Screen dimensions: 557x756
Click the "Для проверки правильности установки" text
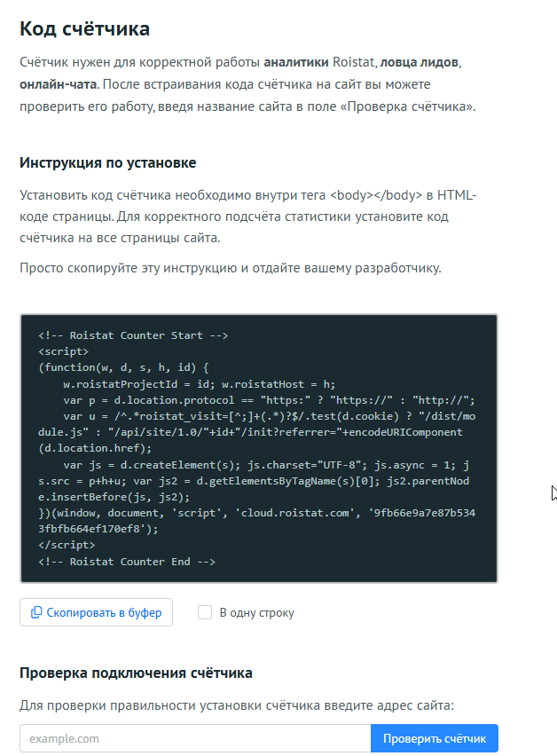(x=236, y=705)
